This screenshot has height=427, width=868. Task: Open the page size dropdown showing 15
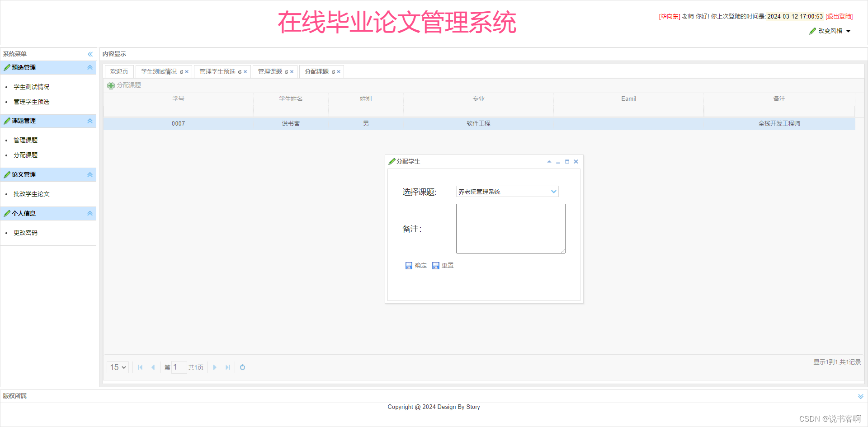tap(118, 367)
